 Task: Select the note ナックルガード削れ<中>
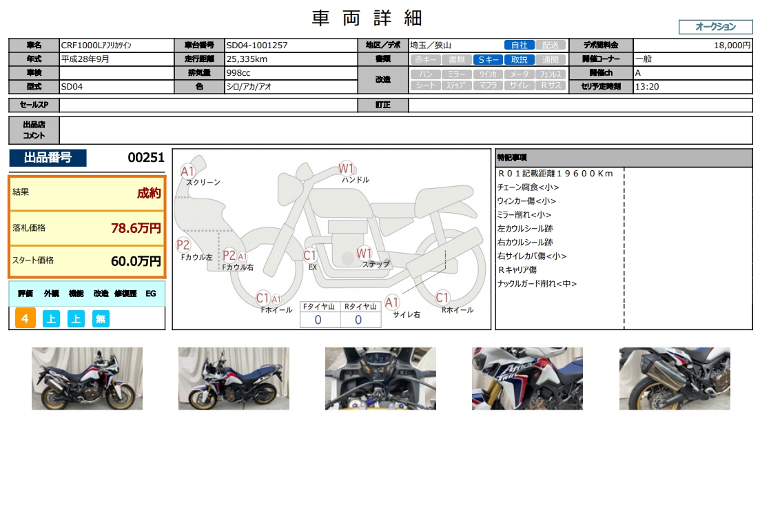(537, 284)
